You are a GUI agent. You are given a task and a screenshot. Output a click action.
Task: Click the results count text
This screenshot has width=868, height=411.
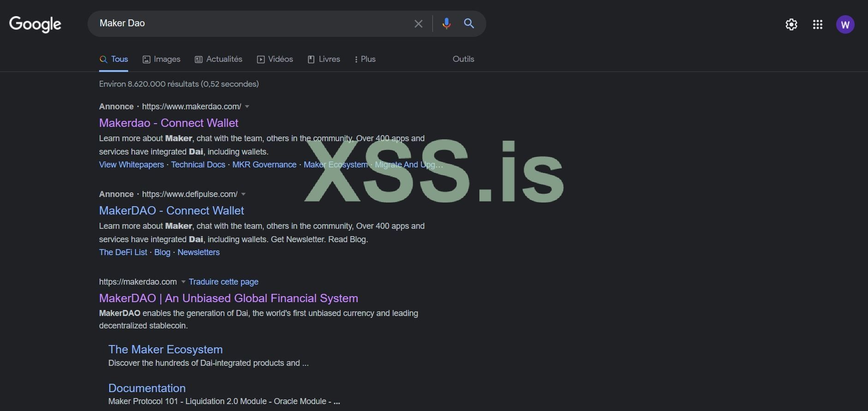click(x=179, y=84)
